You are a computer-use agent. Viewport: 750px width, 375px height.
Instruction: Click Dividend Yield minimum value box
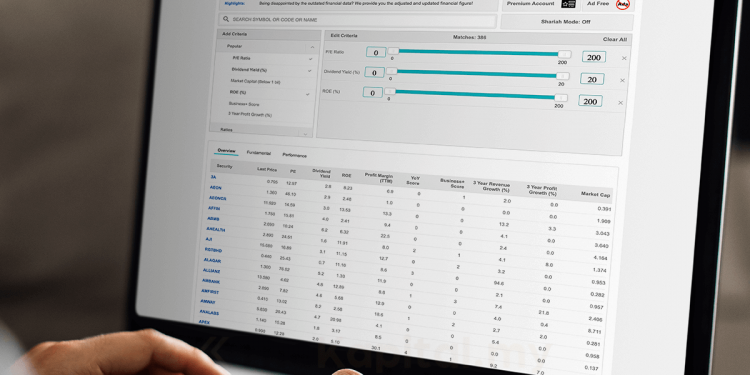pyautogui.click(x=375, y=72)
